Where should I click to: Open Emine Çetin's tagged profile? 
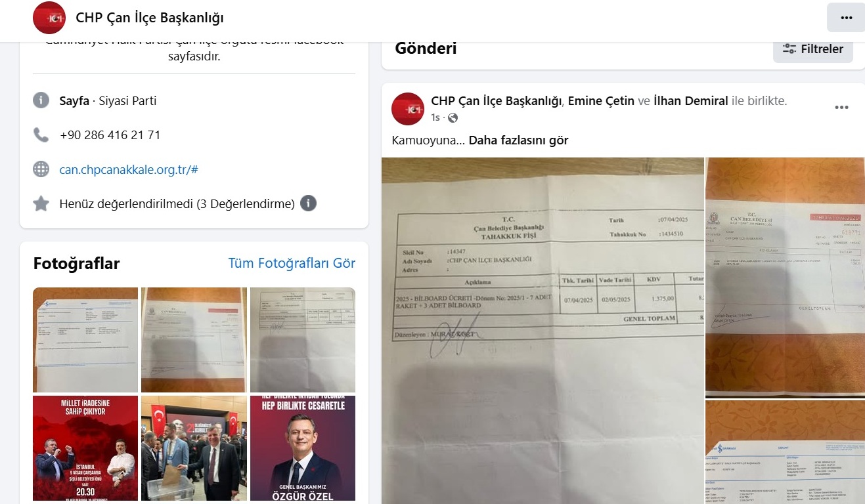coord(601,100)
